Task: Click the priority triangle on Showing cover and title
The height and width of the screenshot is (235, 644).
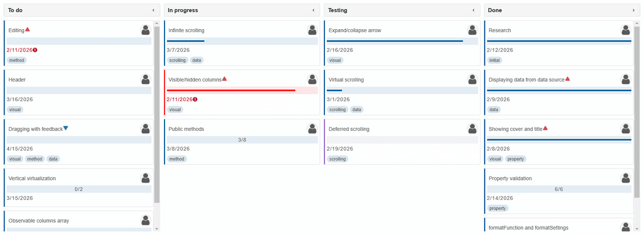Action: [x=545, y=128]
